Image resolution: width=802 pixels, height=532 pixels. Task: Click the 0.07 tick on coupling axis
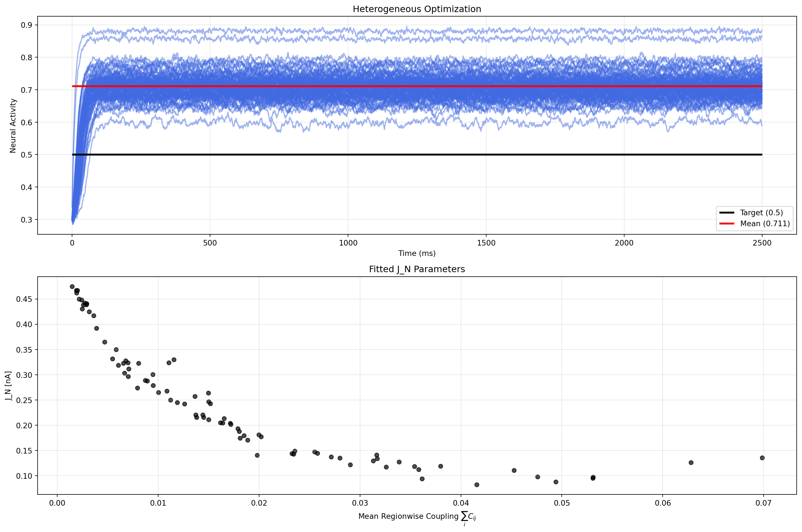tap(763, 503)
